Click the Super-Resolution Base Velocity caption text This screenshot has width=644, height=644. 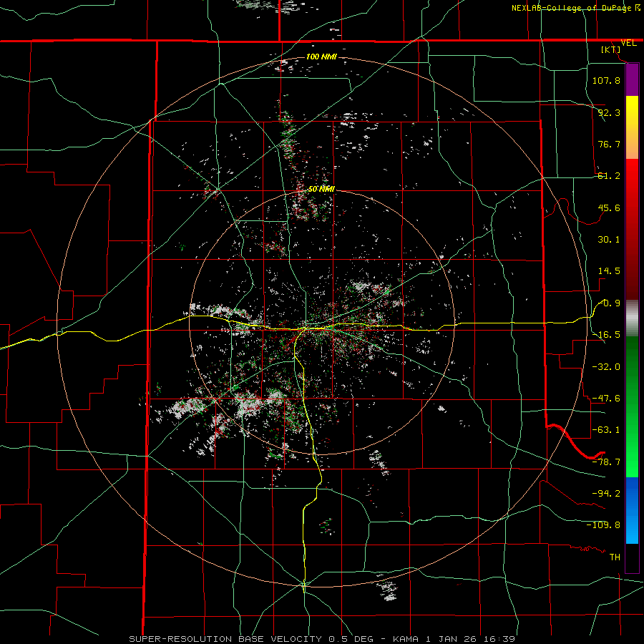[x=322, y=639]
